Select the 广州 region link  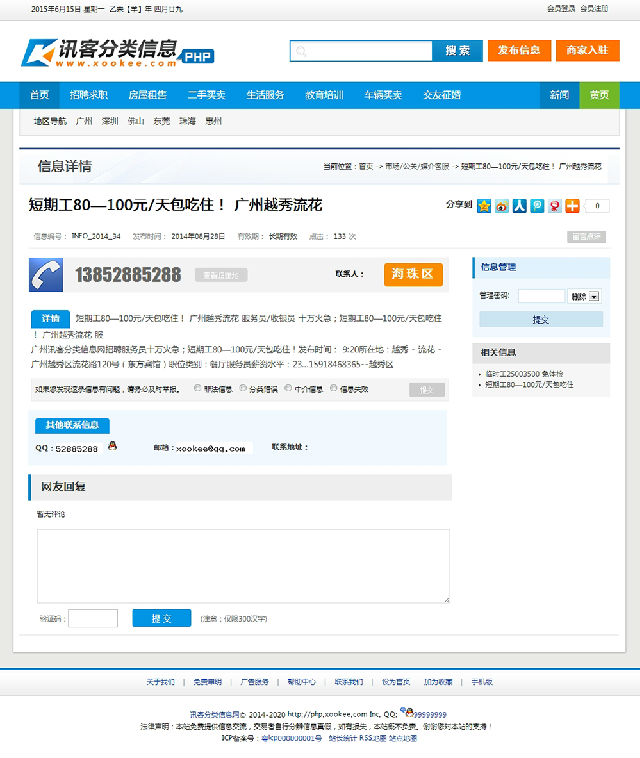click(84, 121)
